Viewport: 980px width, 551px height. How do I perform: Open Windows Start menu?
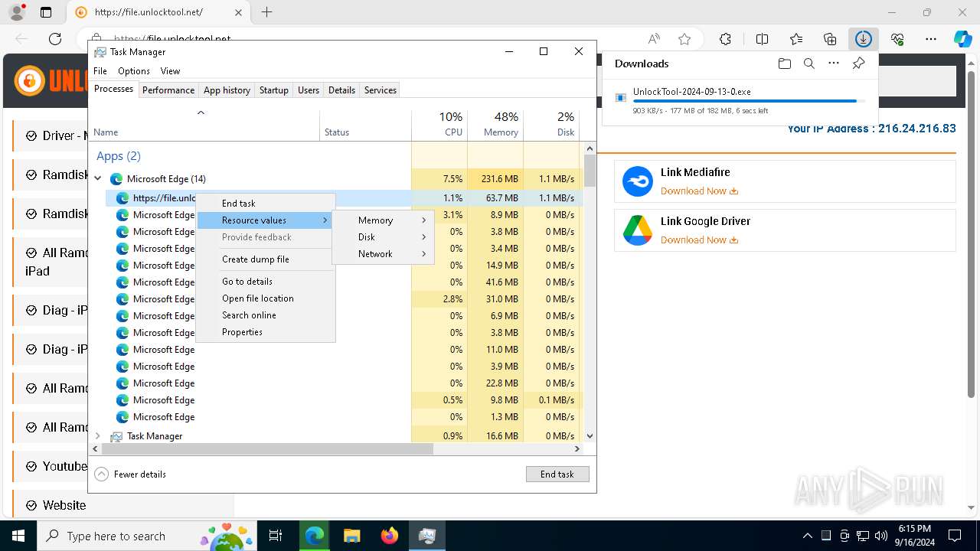(x=18, y=536)
